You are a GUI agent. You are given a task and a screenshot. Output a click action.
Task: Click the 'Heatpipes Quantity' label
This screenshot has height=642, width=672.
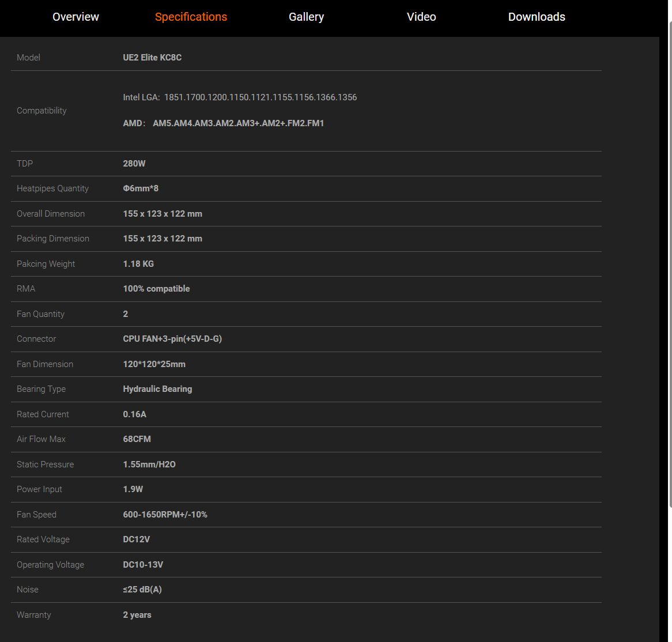[52, 188]
